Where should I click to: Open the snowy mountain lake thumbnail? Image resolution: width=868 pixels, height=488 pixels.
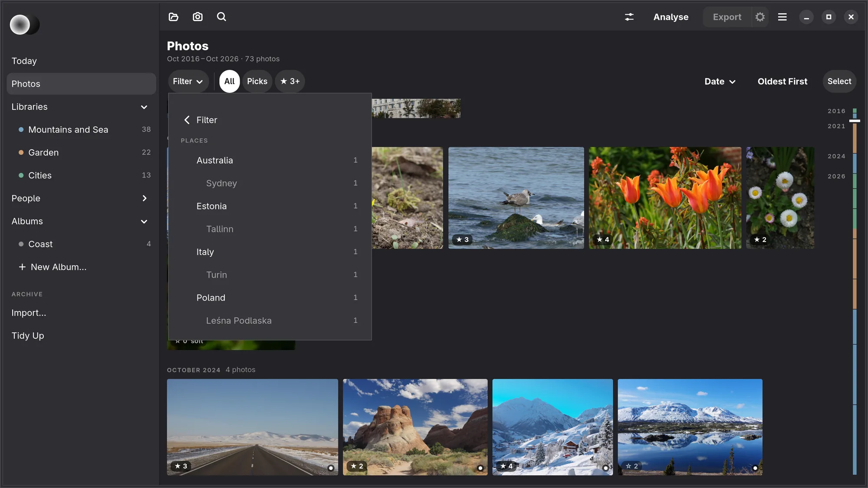[690, 427]
